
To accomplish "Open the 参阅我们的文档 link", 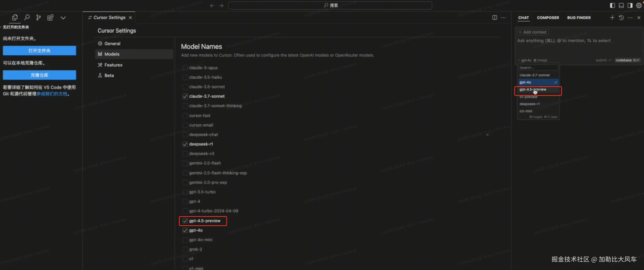I will [x=52, y=94].
